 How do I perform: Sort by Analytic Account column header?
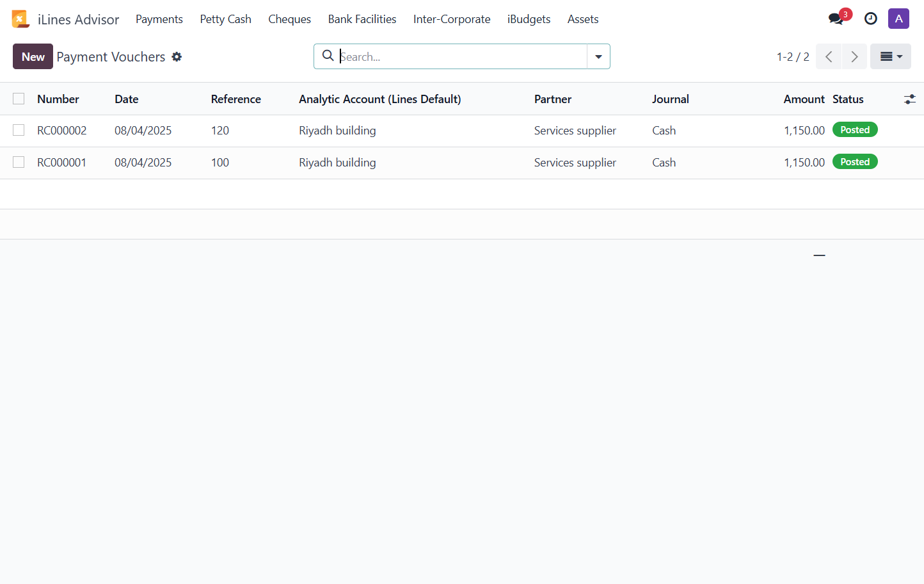click(x=380, y=99)
